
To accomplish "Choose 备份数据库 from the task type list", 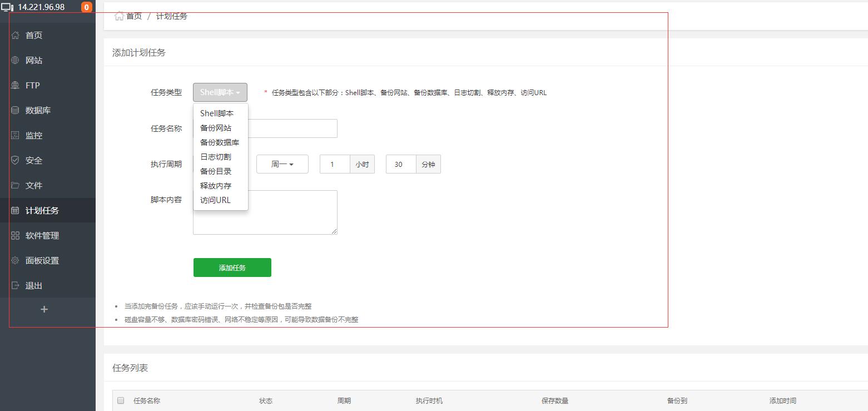I will [x=221, y=142].
